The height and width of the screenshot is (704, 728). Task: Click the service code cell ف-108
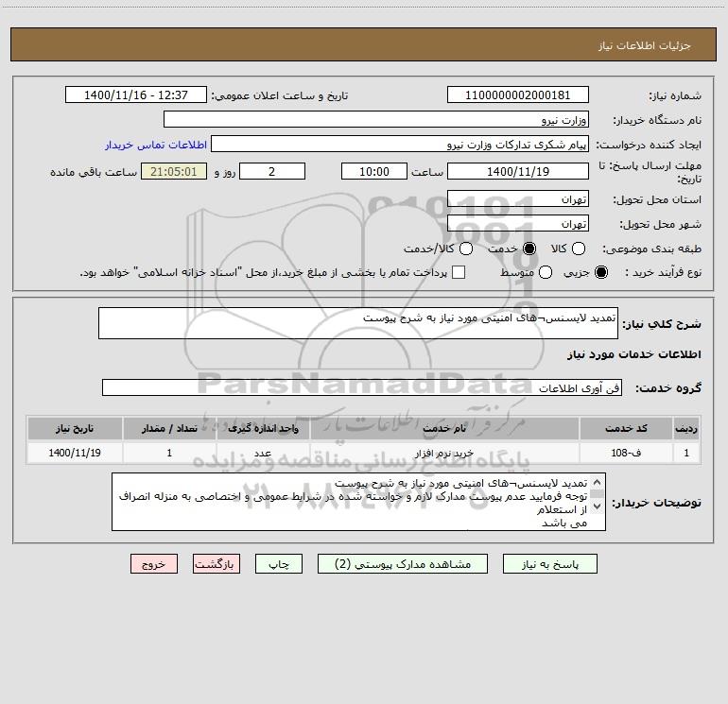[x=626, y=453]
